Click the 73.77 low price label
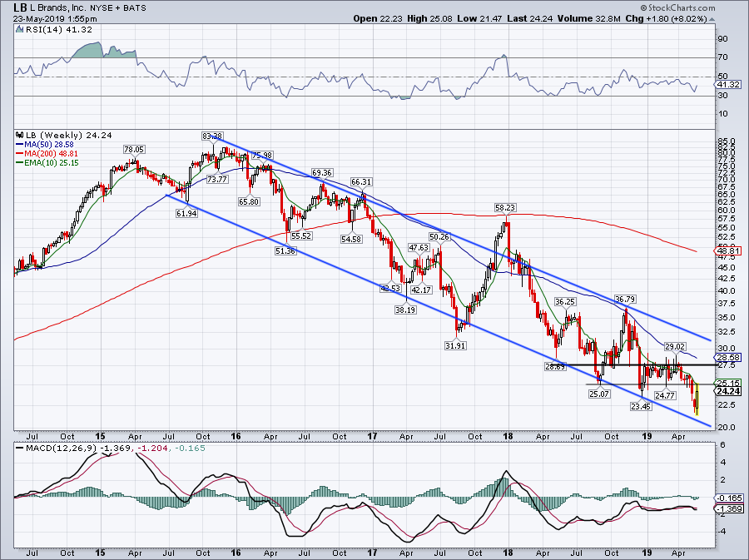Image resolution: width=749 pixels, height=560 pixels. 217,179
